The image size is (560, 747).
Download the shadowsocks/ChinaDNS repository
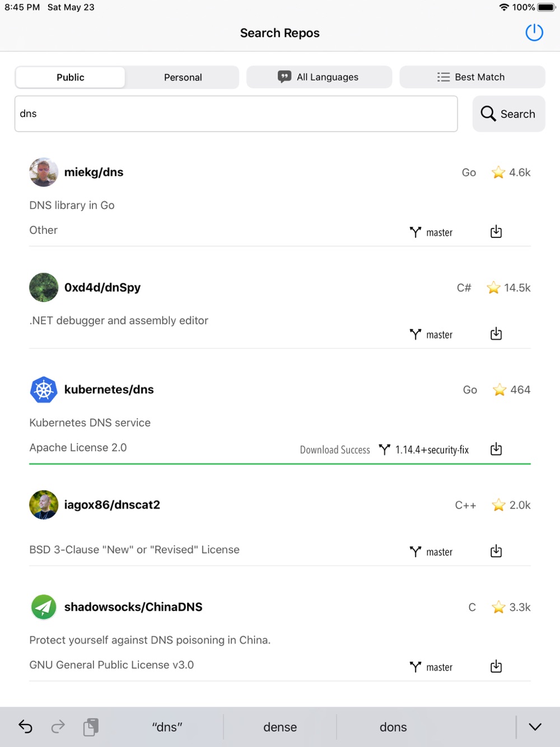(496, 666)
